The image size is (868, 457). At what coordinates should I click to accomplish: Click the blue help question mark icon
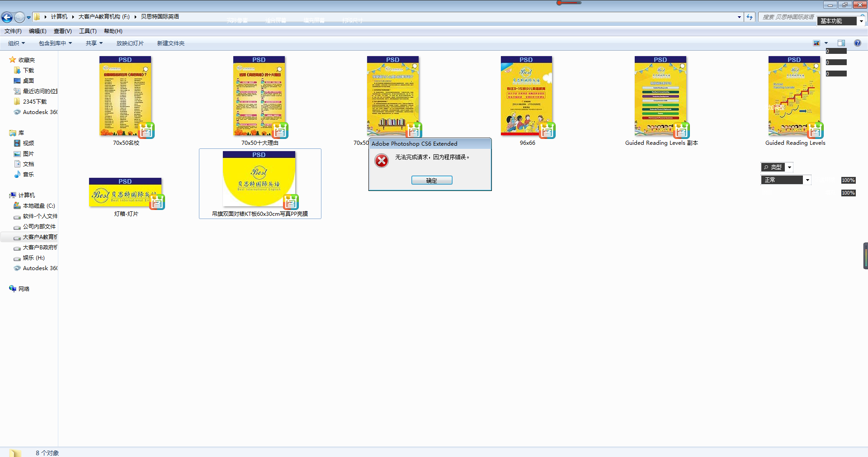click(857, 43)
